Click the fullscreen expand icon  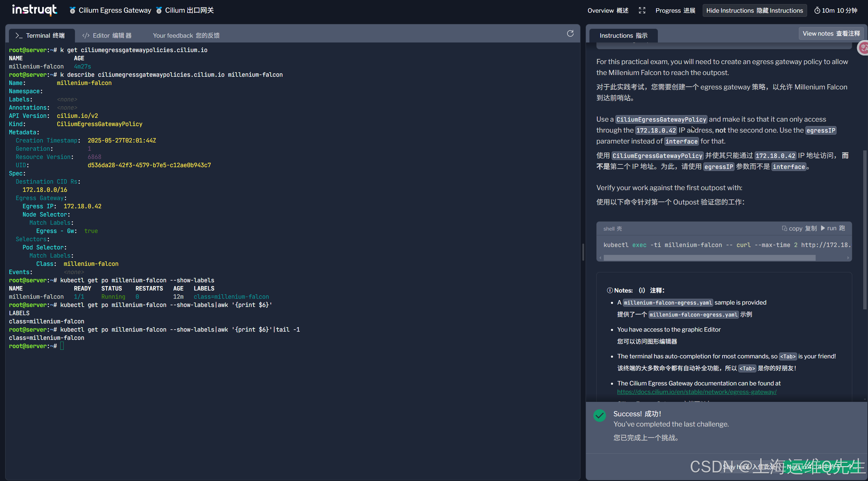tap(642, 11)
